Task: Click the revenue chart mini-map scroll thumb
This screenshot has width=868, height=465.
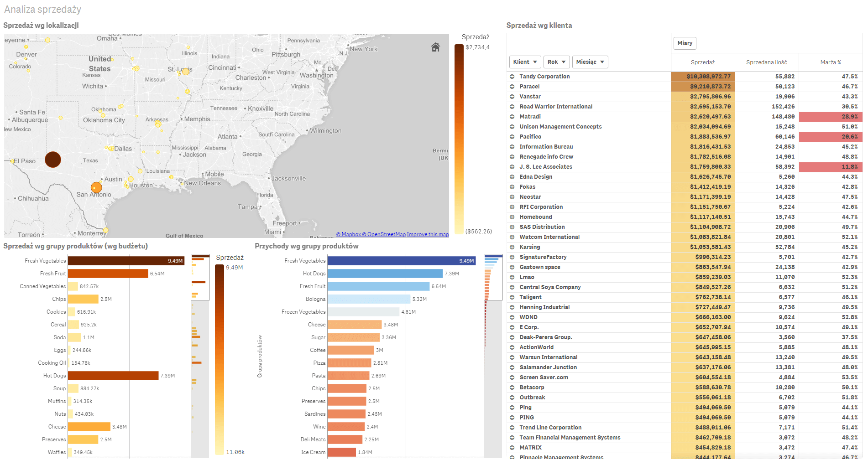Action: pyautogui.click(x=493, y=277)
